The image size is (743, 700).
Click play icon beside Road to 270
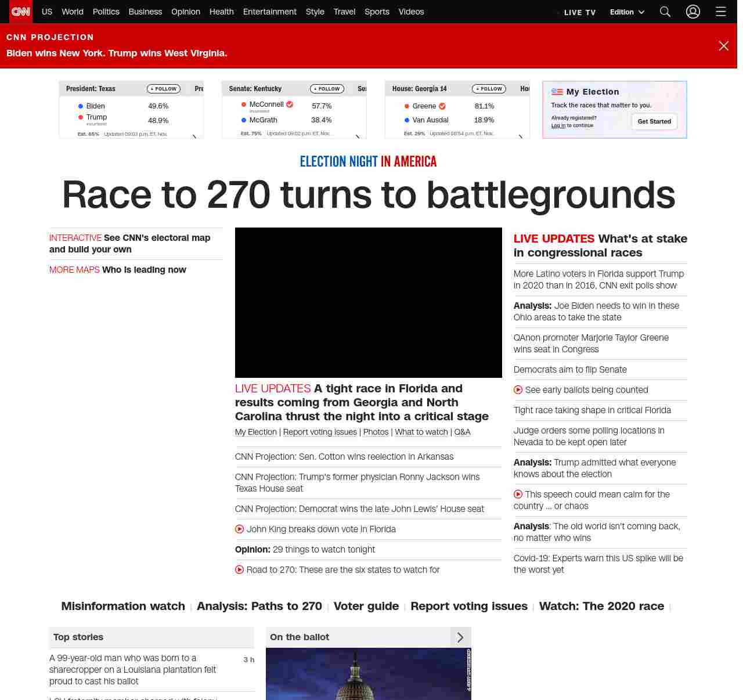pos(239,570)
